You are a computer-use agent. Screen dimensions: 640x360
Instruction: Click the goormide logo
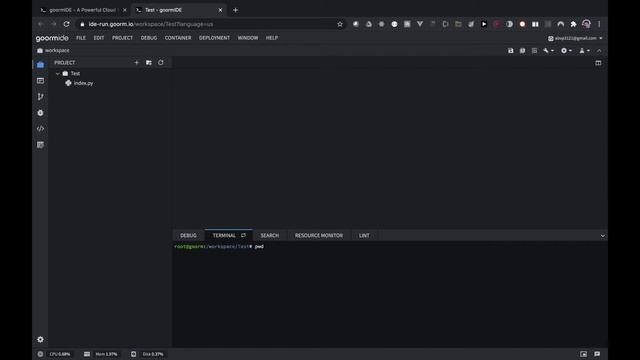pos(52,38)
